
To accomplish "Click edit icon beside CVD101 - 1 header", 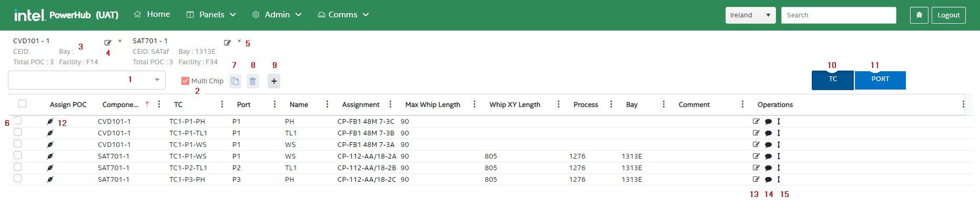I will click(108, 43).
